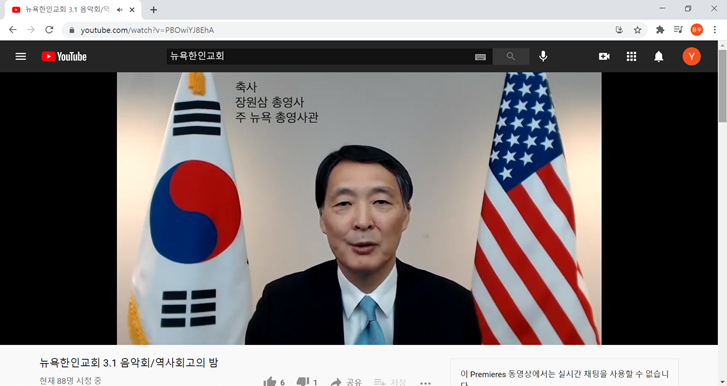Click the install app icon in address bar
The width and height of the screenshot is (727, 386).
click(619, 30)
